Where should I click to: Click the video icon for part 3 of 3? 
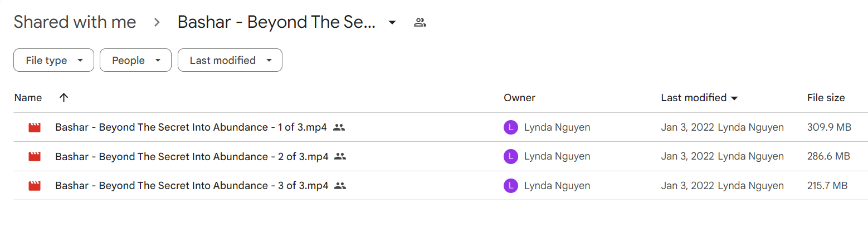[35, 186]
